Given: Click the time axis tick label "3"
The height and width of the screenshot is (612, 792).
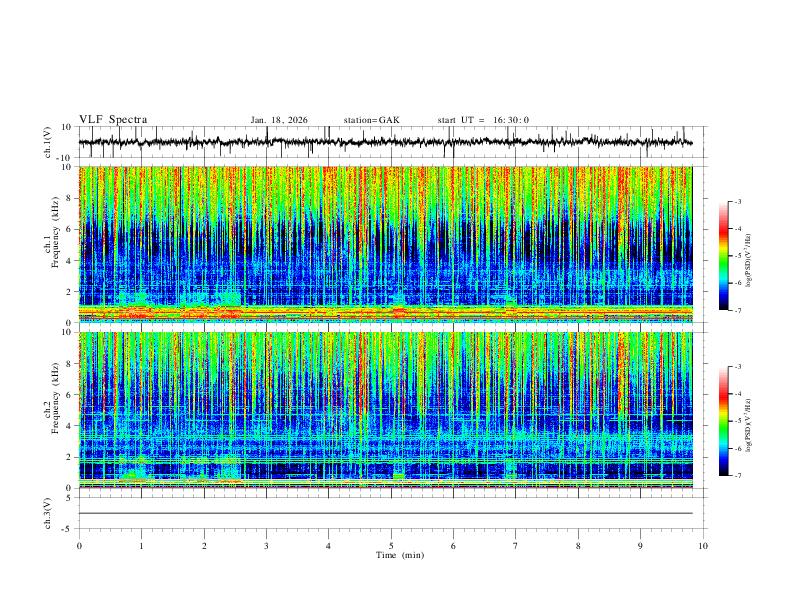Looking at the screenshot, I should (266, 546).
